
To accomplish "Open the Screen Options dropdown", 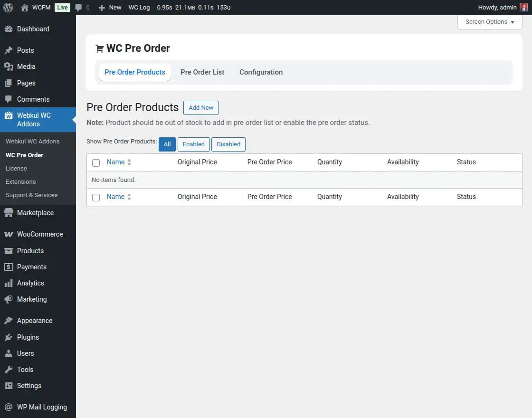I will [x=489, y=22].
